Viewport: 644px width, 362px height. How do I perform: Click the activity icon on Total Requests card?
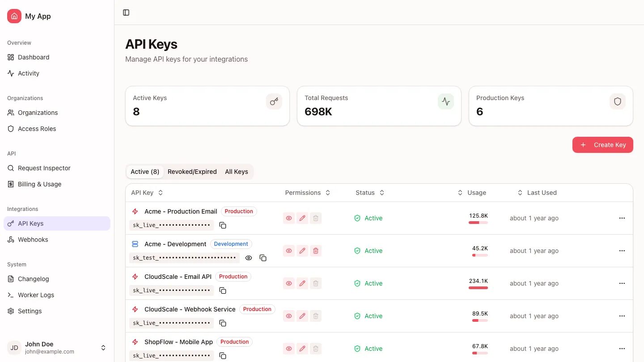point(446,101)
